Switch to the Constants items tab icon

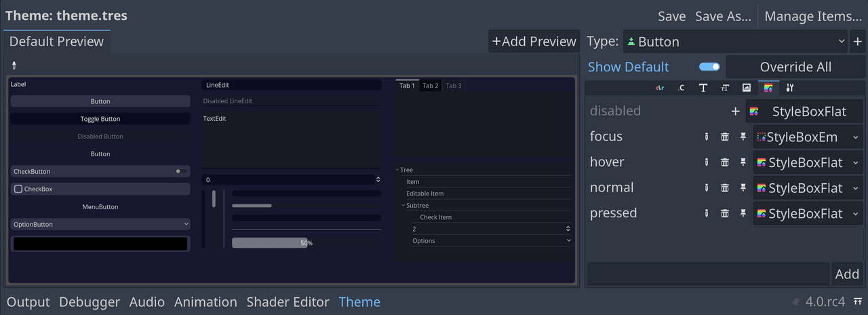(681, 88)
